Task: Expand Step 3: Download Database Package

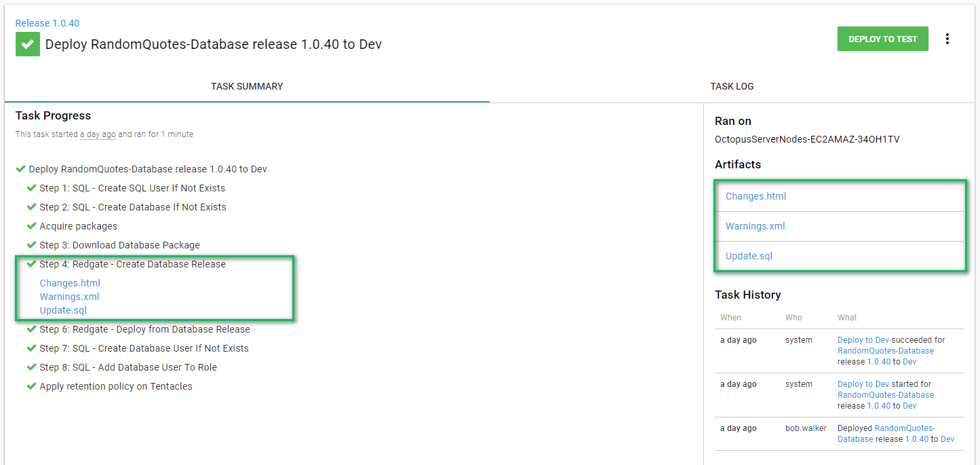Action: [x=119, y=245]
